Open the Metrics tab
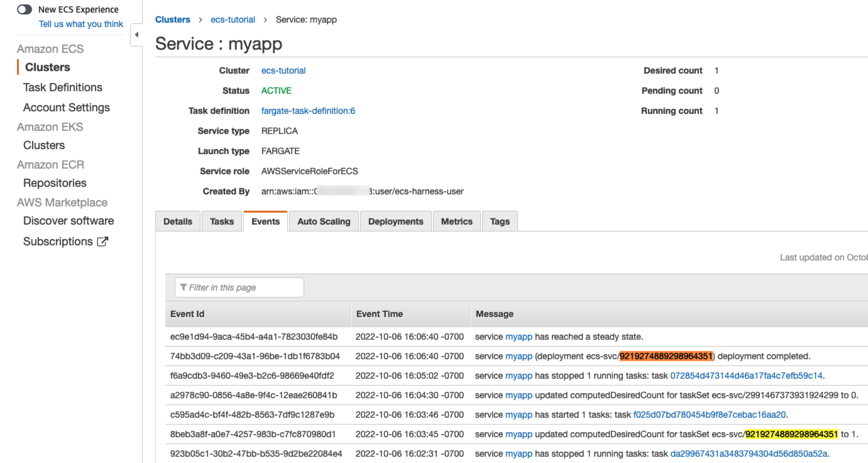 456,221
